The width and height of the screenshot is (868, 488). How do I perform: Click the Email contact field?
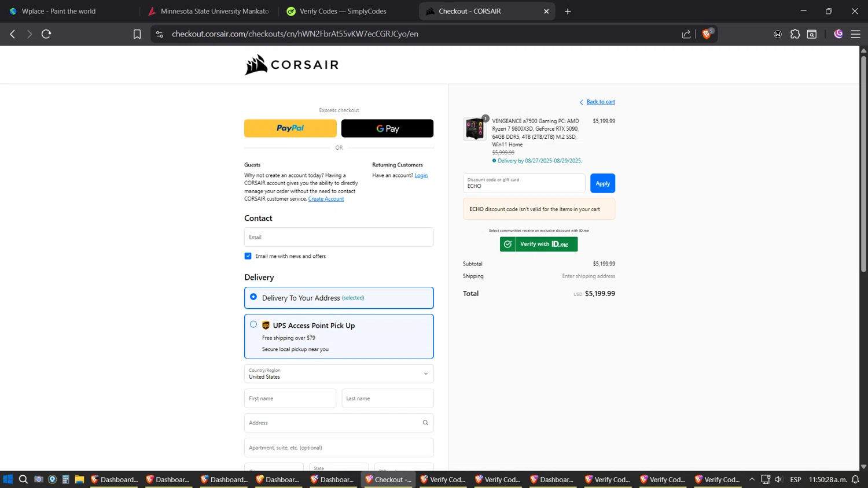tap(339, 237)
